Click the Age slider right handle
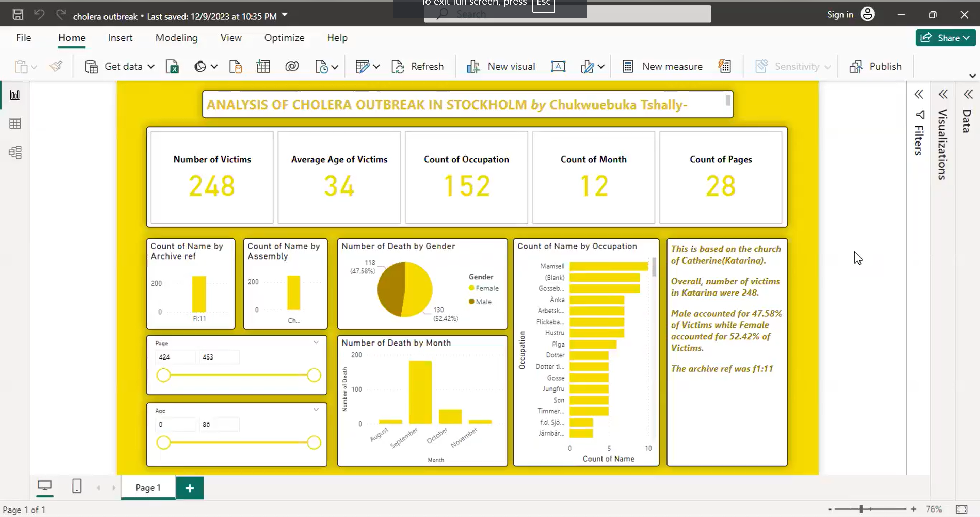This screenshot has height=517, width=980. coord(314,443)
